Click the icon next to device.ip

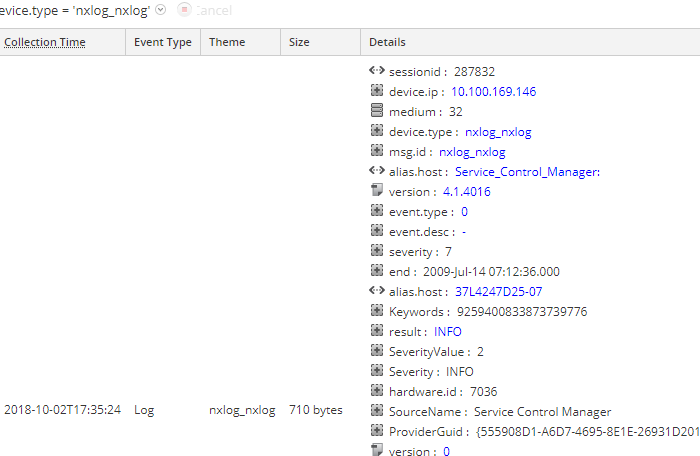pyautogui.click(x=376, y=91)
